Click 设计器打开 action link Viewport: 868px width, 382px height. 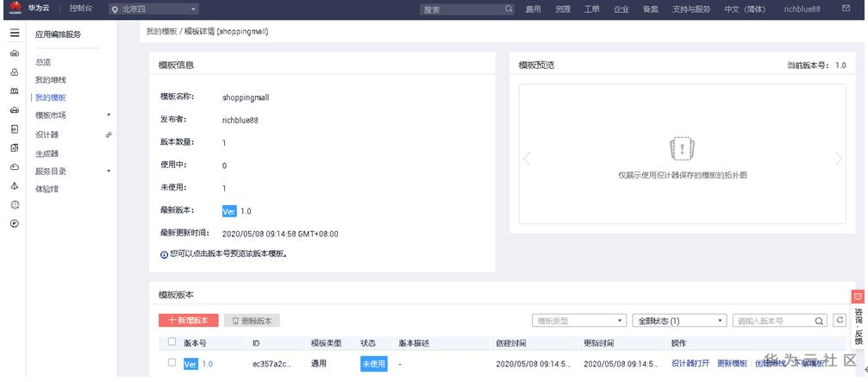pyautogui.click(x=690, y=364)
